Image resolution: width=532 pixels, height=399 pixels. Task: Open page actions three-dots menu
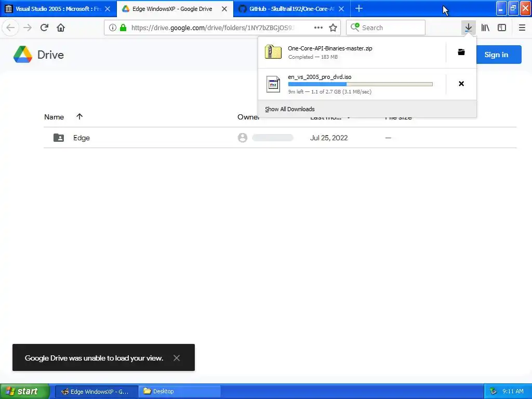pos(318,28)
